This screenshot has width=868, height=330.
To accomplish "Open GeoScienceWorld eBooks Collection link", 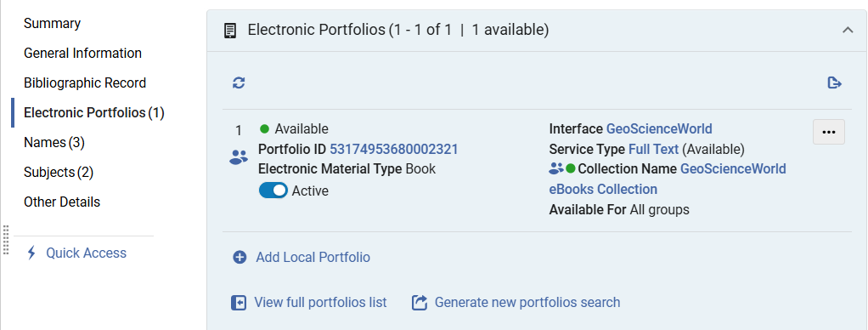I will tap(668, 179).
